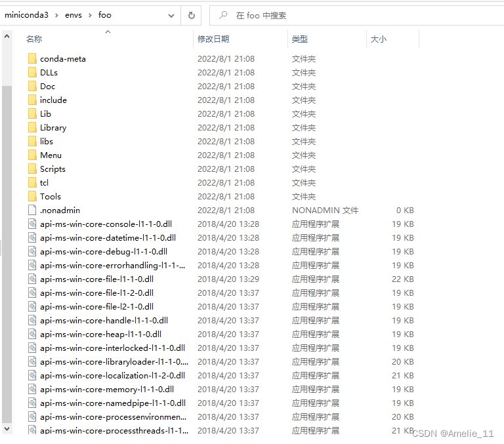Click the 0 KB size cell
Viewport: 504px width, 444px height.
point(405,211)
